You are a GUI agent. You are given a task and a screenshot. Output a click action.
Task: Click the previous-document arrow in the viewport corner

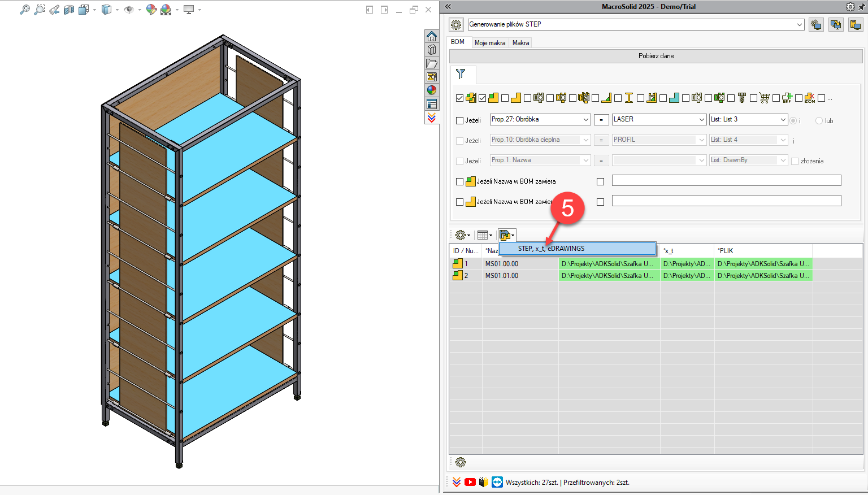tap(370, 10)
